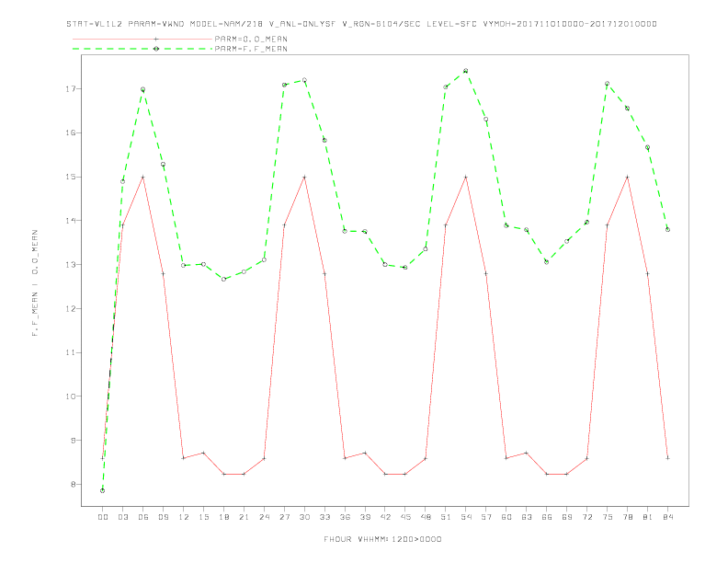The image size is (728, 563).
Task: Click x-axis tick label 84
Action: pyautogui.click(x=668, y=517)
